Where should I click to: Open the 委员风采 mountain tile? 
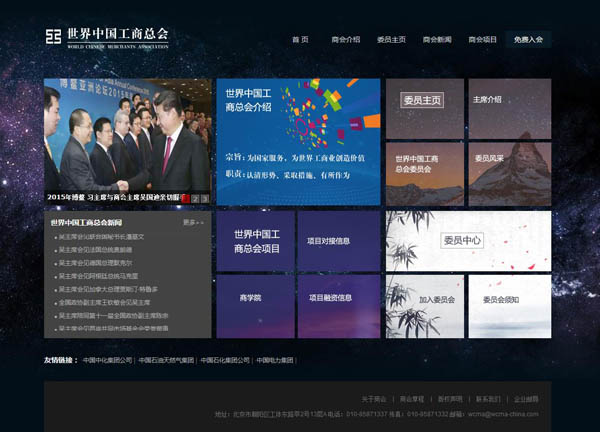(x=509, y=172)
